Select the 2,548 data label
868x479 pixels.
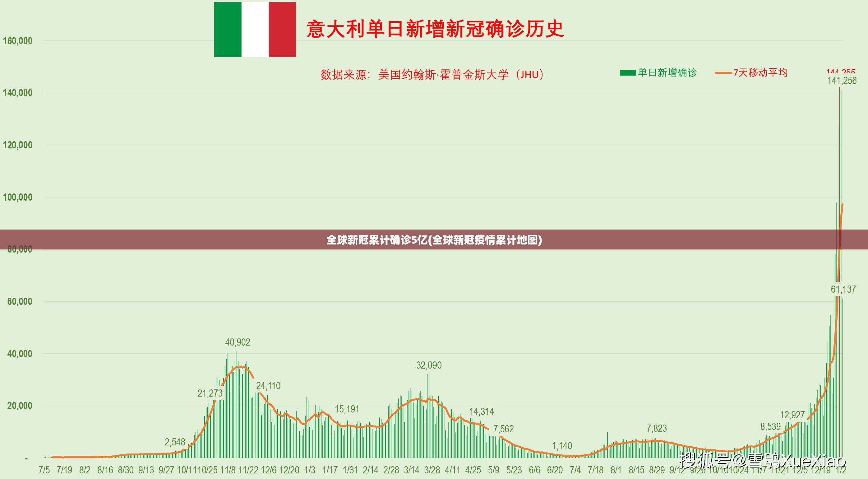175,442
